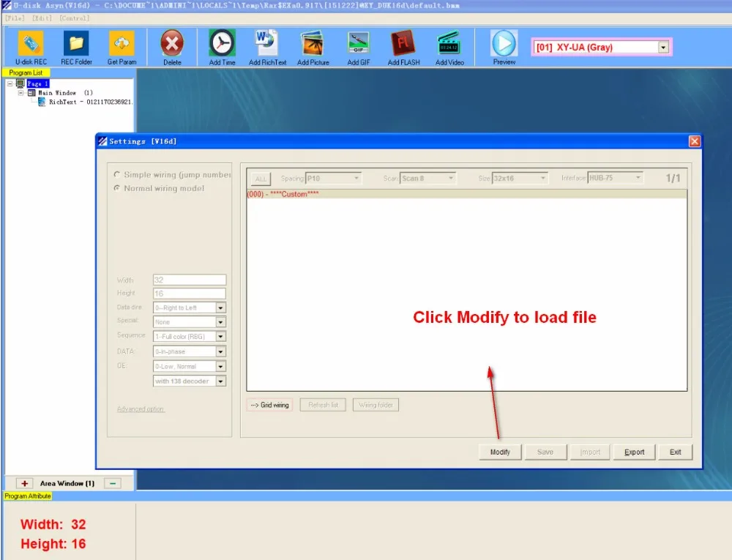Open the Advanced option link
The image size is (732, 560).
tap(141, 408)
